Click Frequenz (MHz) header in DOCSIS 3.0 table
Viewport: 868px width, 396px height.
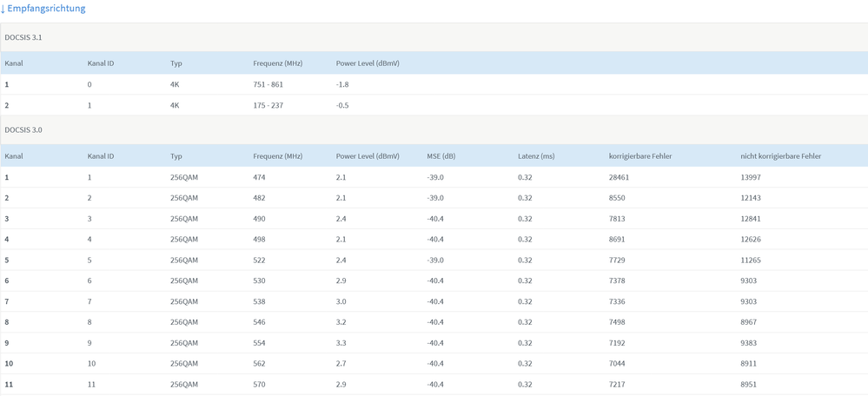(277, 156)
